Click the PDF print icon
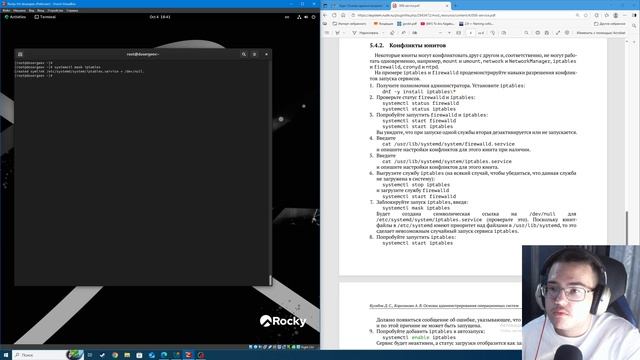This screenshot has width=640, height=360. tap(538, 33)
